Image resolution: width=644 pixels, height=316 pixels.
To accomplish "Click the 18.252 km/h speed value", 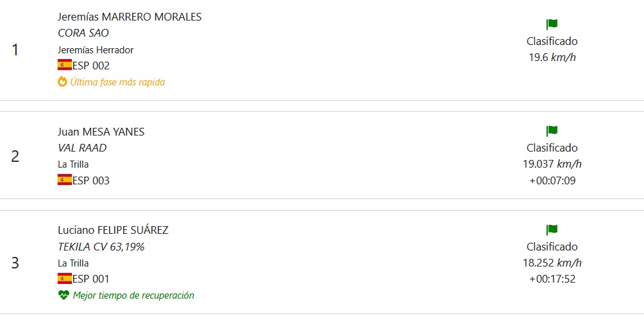I will [x=552, y=263].
